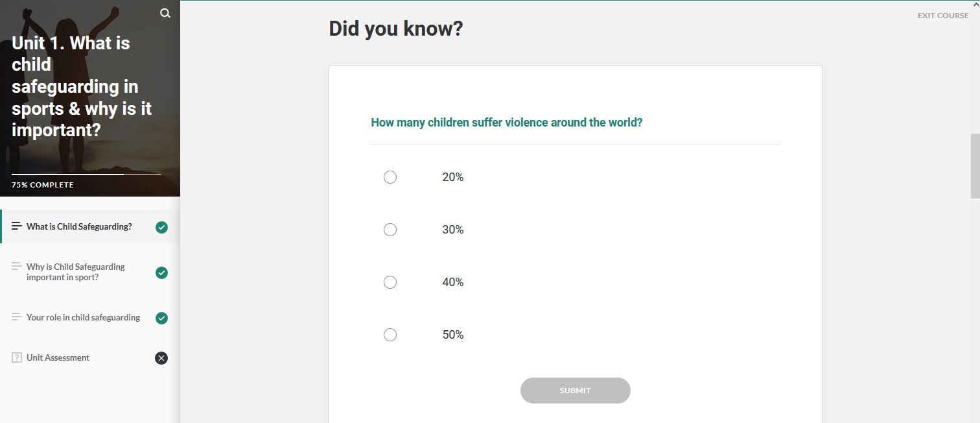Open the Unit Assessment item
The height and width of the screenshot is (423, 980).
(58, 357)
